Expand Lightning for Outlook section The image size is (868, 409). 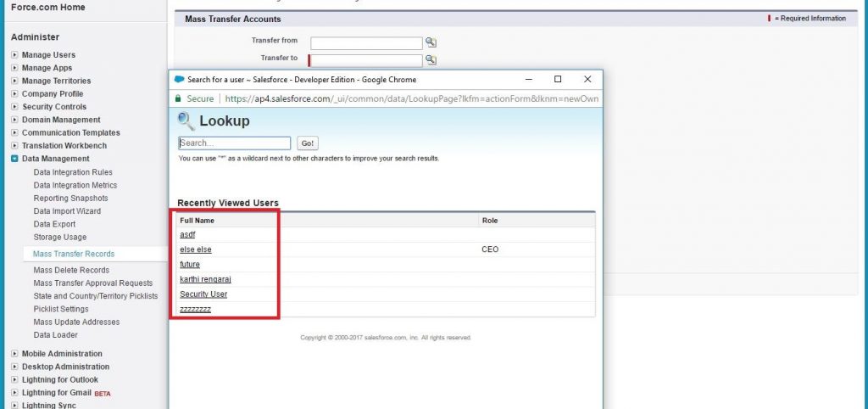click(15, 379)
